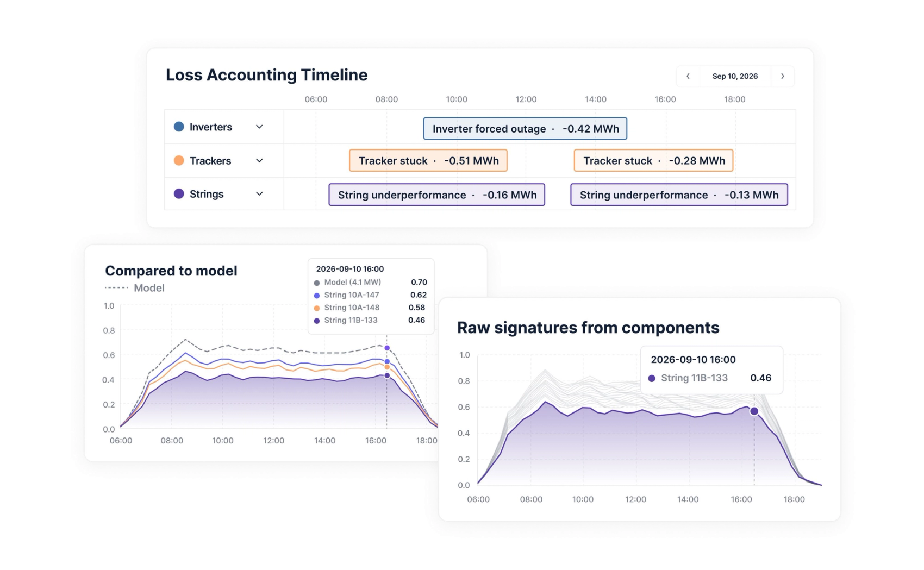Click the purple data point on Raw signatures chart
Image resolution: width=924 pixels, height=570 pixels.
point(754,411)
